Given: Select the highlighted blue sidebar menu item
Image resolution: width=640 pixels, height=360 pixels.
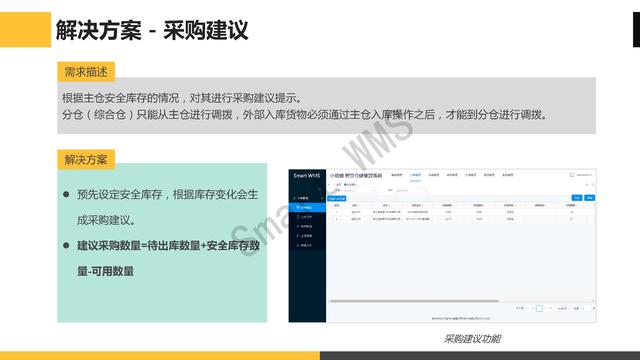Looking at the screenshot, I should [307, 207].
